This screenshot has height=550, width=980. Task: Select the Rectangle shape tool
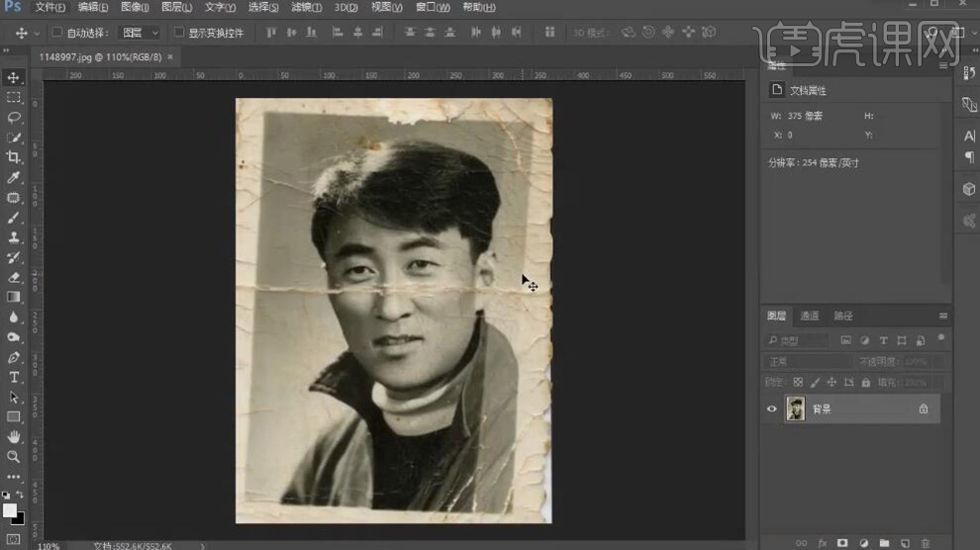tap(13, 417)
